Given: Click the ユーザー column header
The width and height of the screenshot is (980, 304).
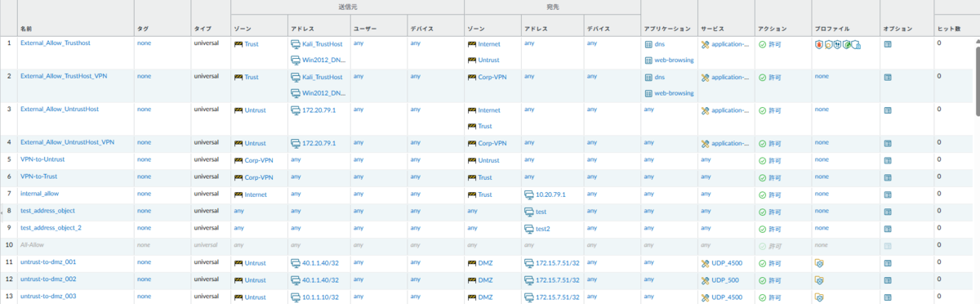Looking at the screenshot, I should 364,28.
